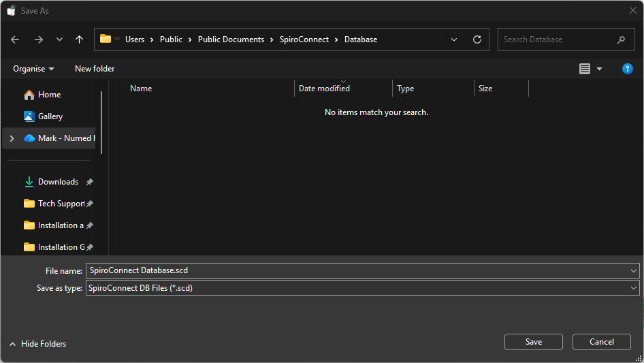Click New folder in the toolbar
Image resolution: width=644 pixels, height=363 pixels.
click(x=95, y=69)
